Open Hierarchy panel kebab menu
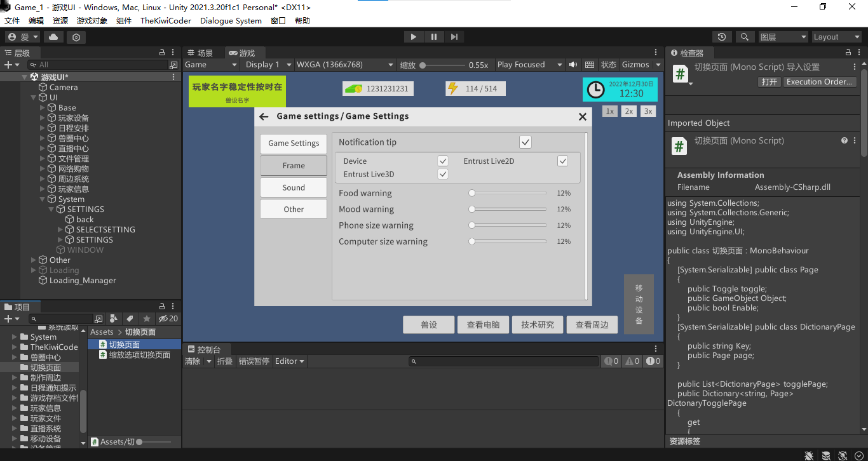Screen dimensions: 868x461 [173, 53]
